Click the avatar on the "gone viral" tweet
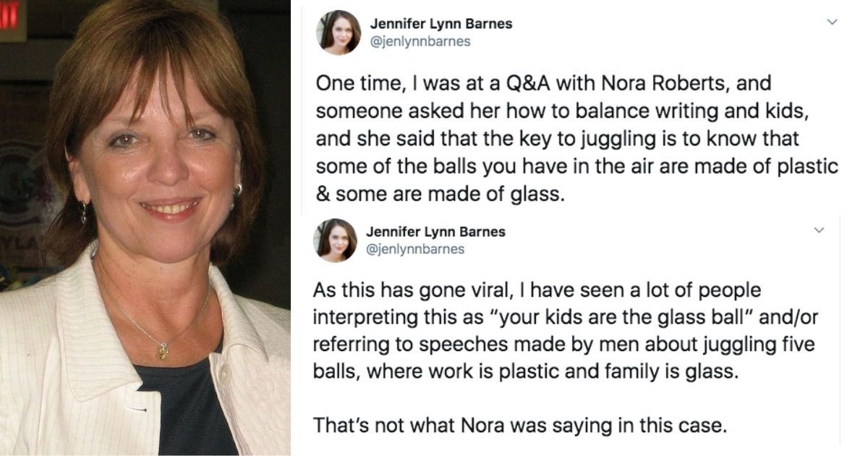 click(x=335, y=240)
